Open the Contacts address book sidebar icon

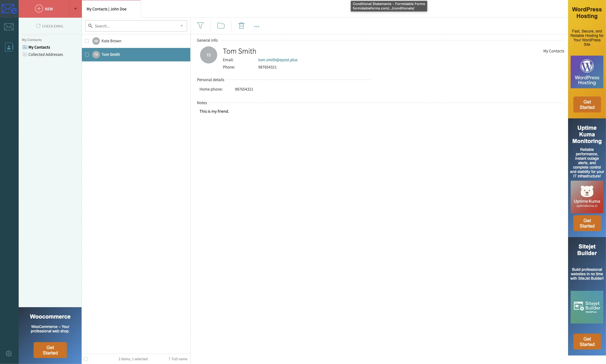tap(9, 47)
